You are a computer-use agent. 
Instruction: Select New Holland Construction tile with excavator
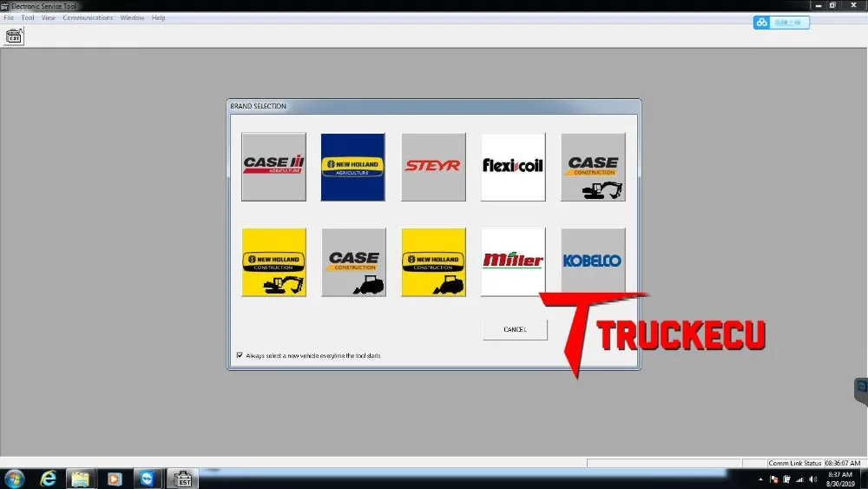[x=273, y=262]
